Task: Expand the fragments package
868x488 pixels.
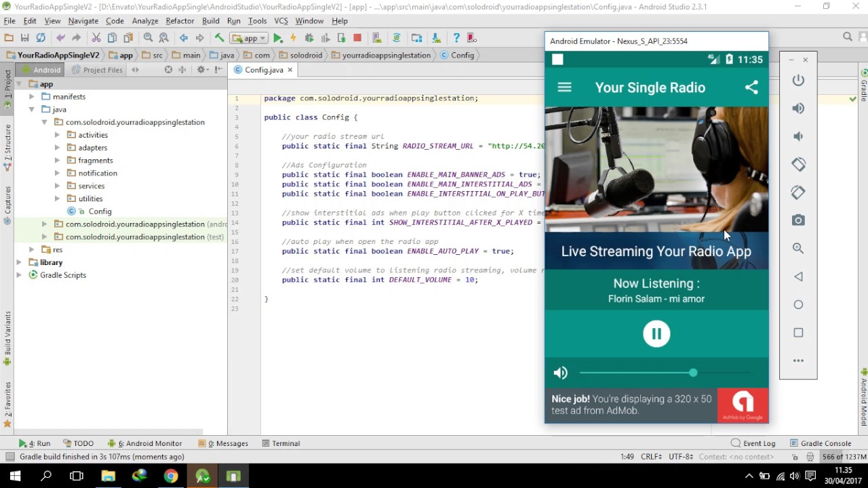Action: click(x=58, y=161)
